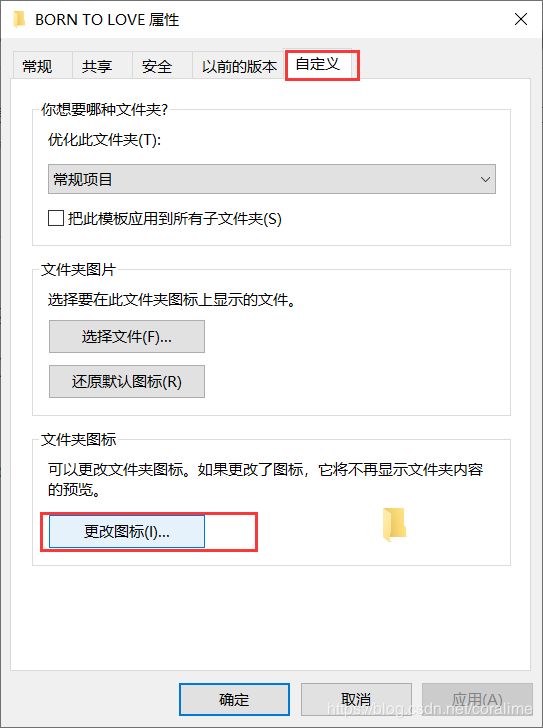Confirm with the 确定 button
Viewport: 543px width, 728px height.
coord(234,699)
